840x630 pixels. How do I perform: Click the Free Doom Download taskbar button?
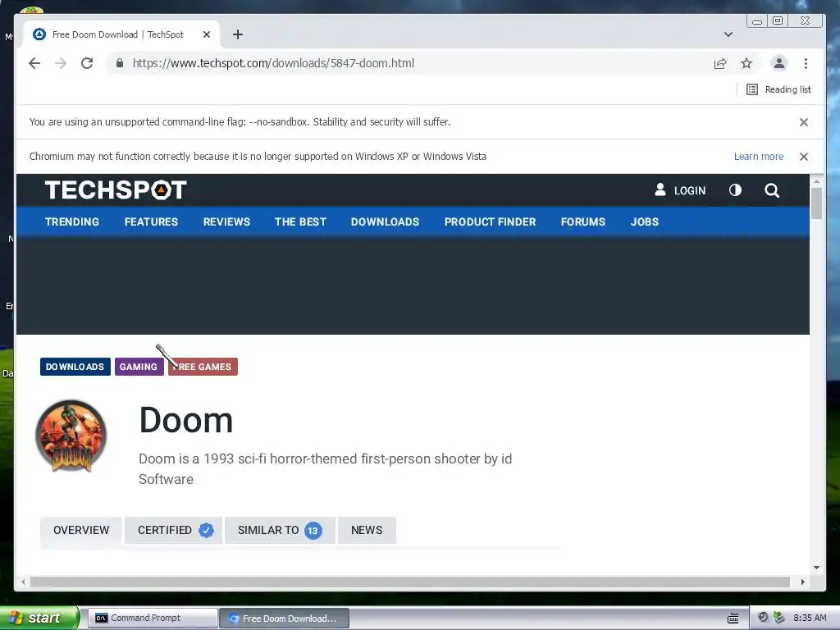pos(285,619)
